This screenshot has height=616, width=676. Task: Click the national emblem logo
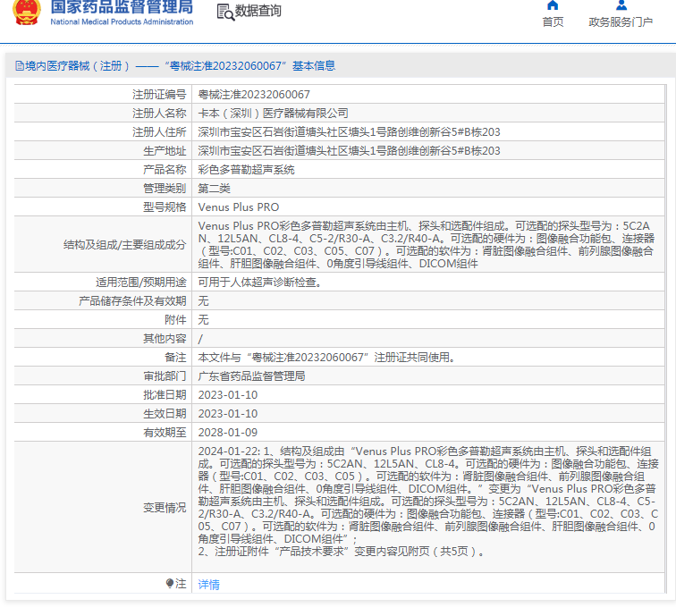pos(27,12)
